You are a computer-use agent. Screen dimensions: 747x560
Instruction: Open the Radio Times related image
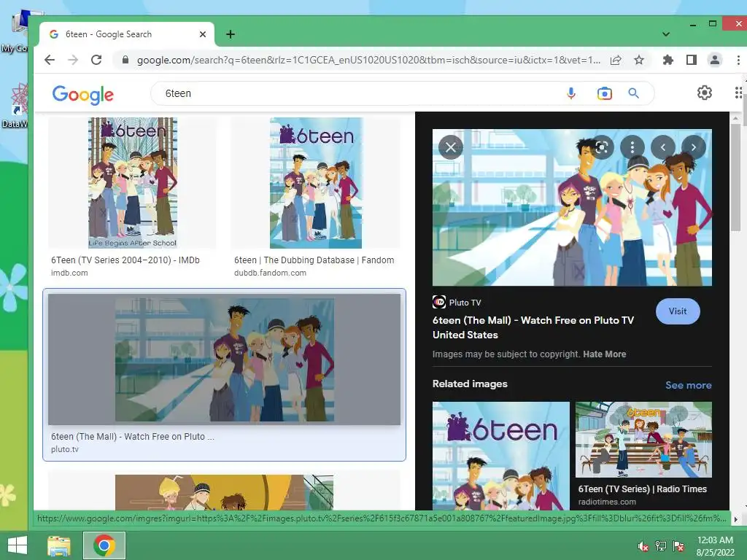tap(643, 440)
